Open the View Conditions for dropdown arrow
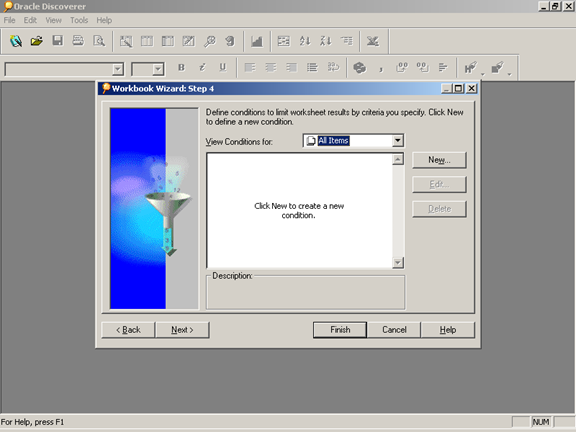Screen dimensions: 576x432 397,140
